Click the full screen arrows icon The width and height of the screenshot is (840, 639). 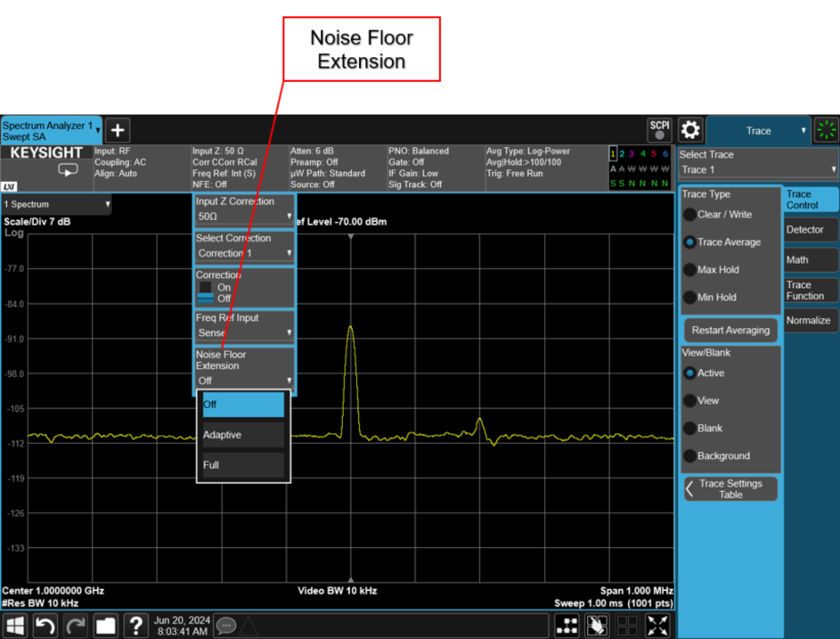coord(657,625)
